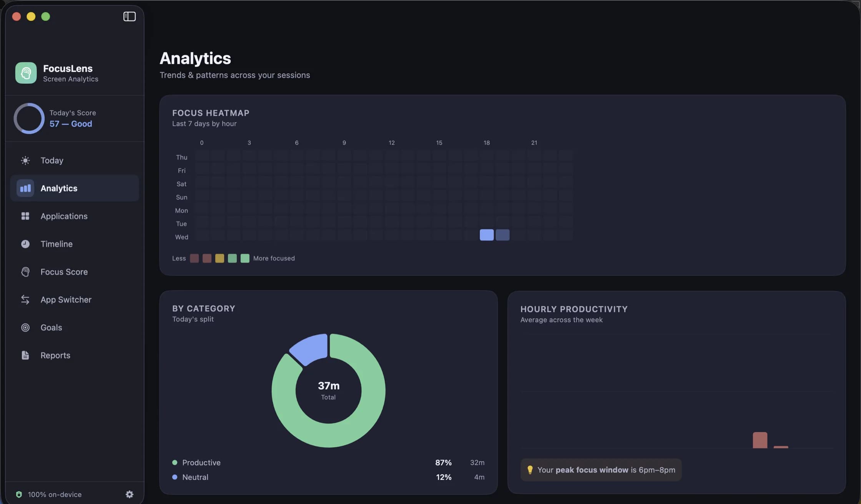
Task: Click the Today sun icon
Action: [25, 160]
